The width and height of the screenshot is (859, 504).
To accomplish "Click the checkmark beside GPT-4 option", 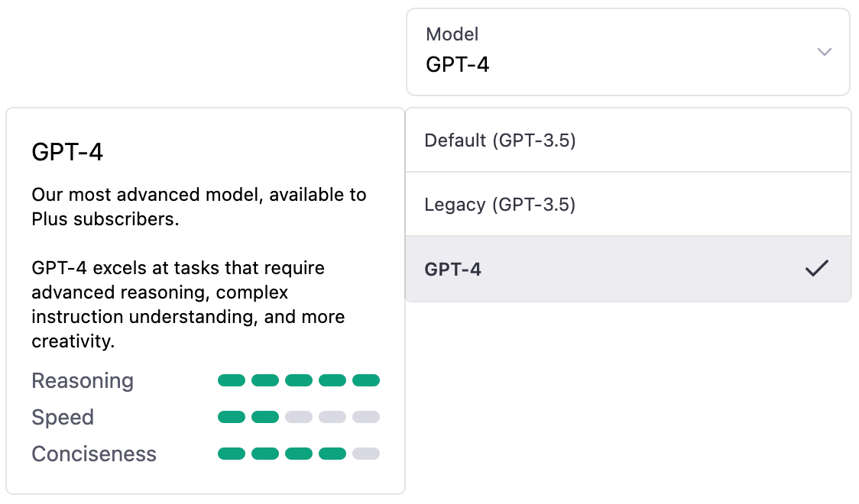I will click(817, 268).
